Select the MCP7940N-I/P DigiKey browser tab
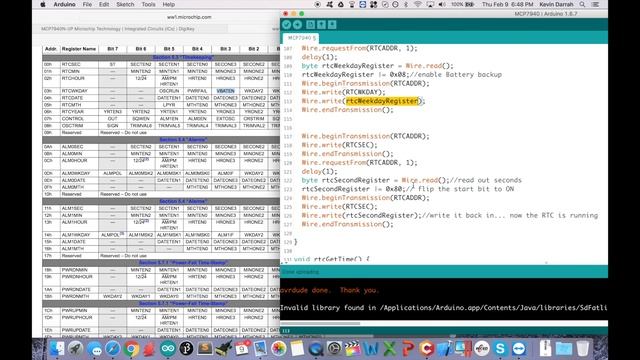The height and width of the screenshot is (360, 640). [x=118, y=29]
